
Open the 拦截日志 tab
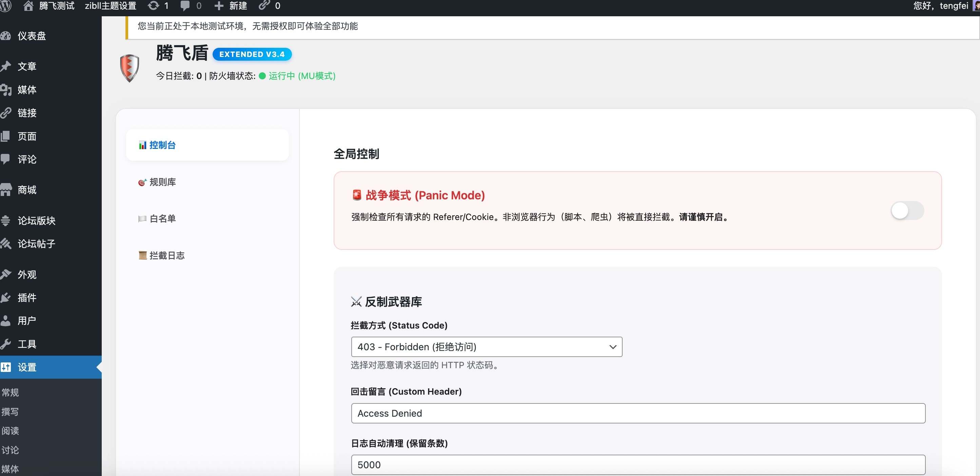click(166, 255)
